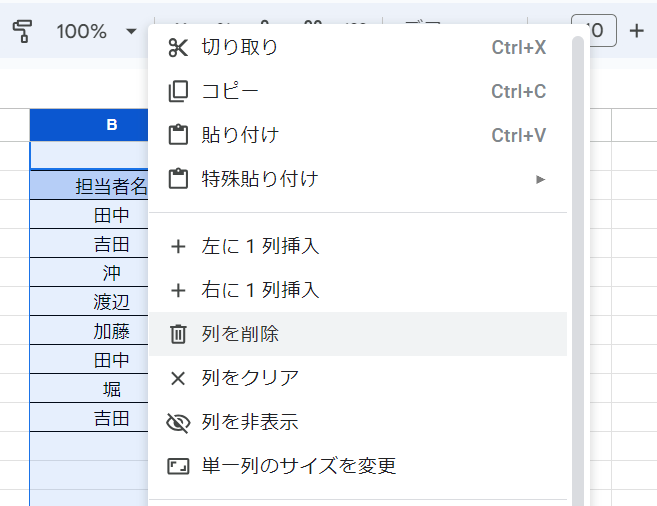Select the cell containing 沖
Screen dimensions: 657x506
click(x=89, y=273)
